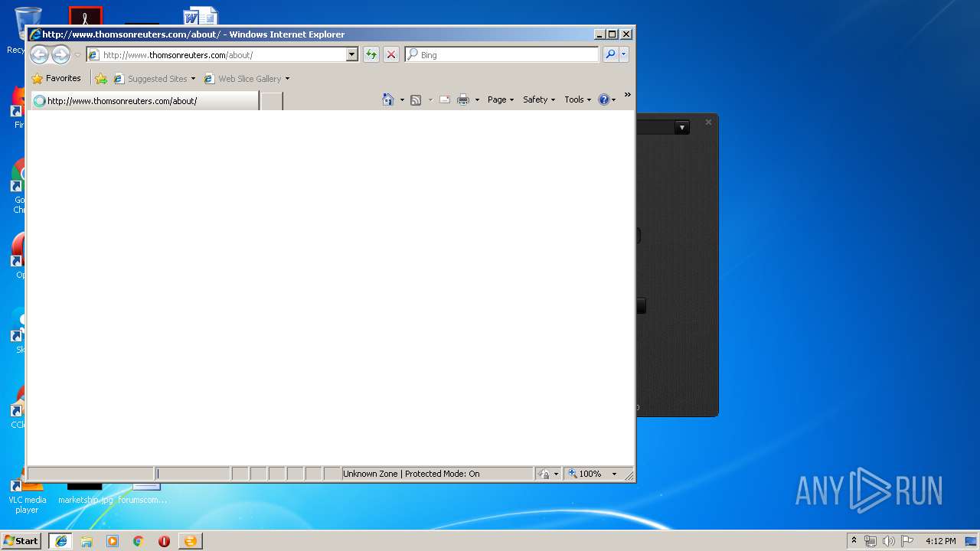Screen dimensions: 980x551
Task: Show hidden system tray icons
Action: [854, 540]
